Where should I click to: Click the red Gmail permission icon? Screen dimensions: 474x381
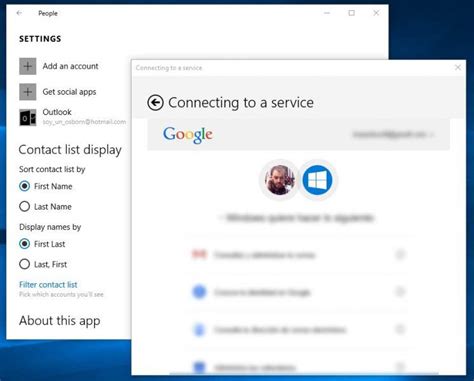pos(199,255)
